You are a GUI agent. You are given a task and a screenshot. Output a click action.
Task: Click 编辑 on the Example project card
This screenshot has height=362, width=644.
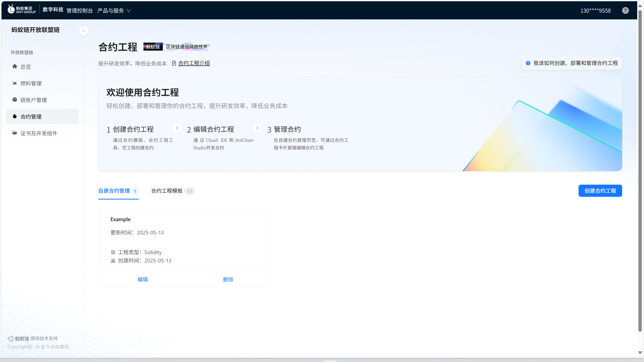point(143,279)
